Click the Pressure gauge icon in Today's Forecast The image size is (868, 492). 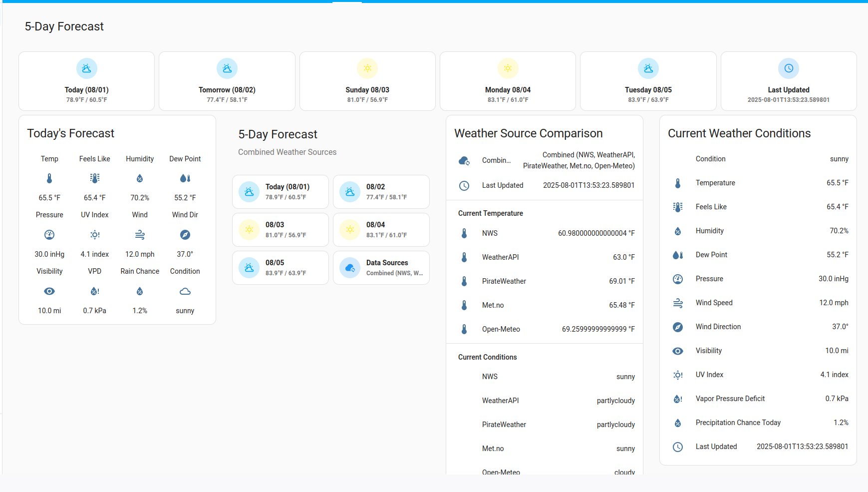coord(49,235)
